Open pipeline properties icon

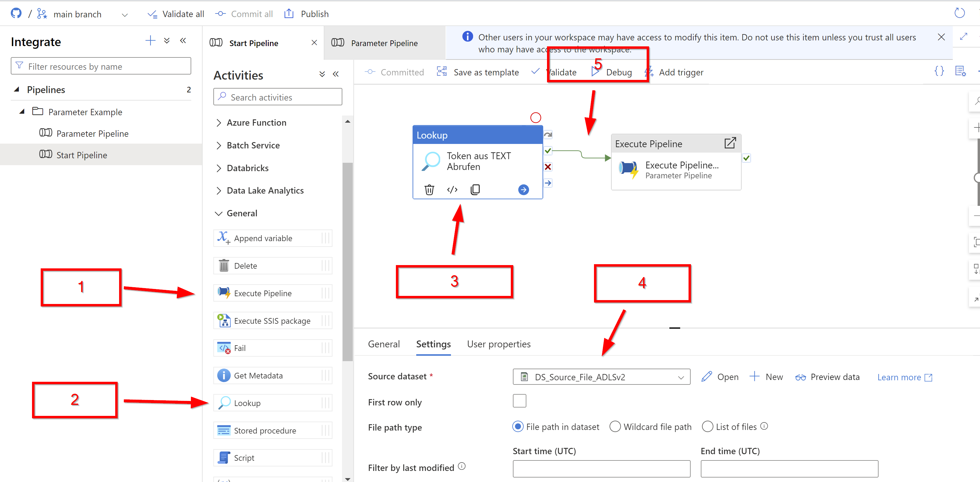point(960,72)
